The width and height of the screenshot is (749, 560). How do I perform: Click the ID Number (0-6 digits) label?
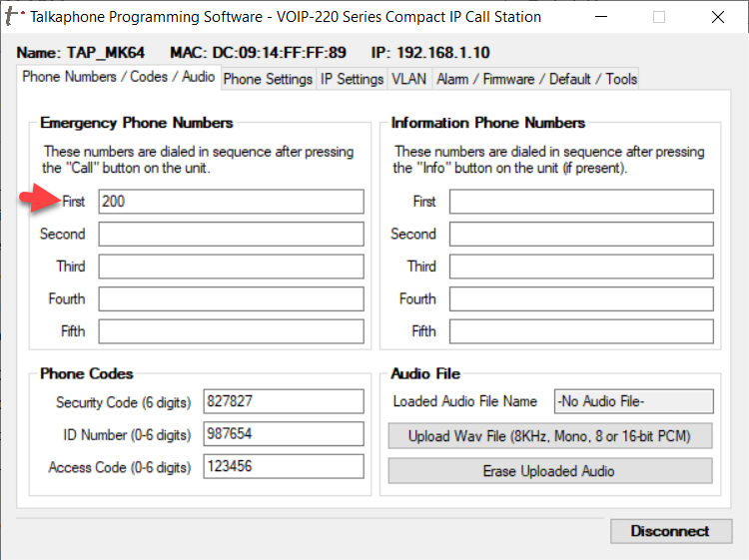click(127, 435)
